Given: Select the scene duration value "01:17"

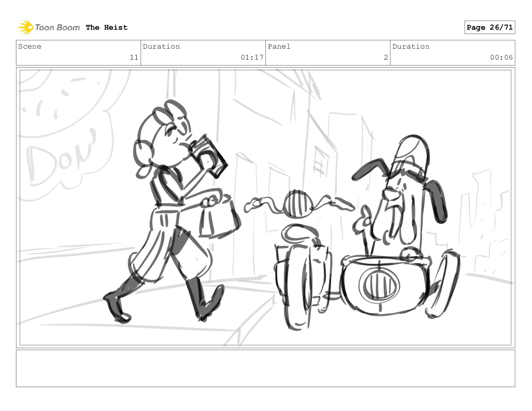Looking at the screenshot, I should [x=252, y=57].
